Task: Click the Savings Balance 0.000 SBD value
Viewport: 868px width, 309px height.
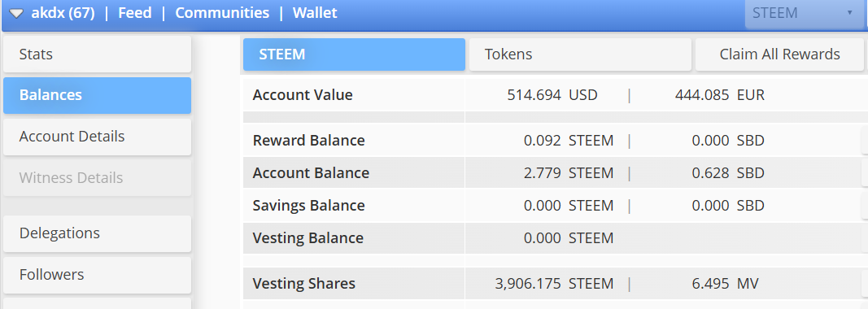Action: (x=728, y=206)
